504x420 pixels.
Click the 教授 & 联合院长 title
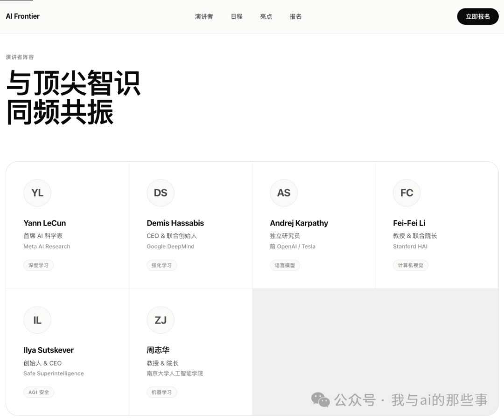415,236
